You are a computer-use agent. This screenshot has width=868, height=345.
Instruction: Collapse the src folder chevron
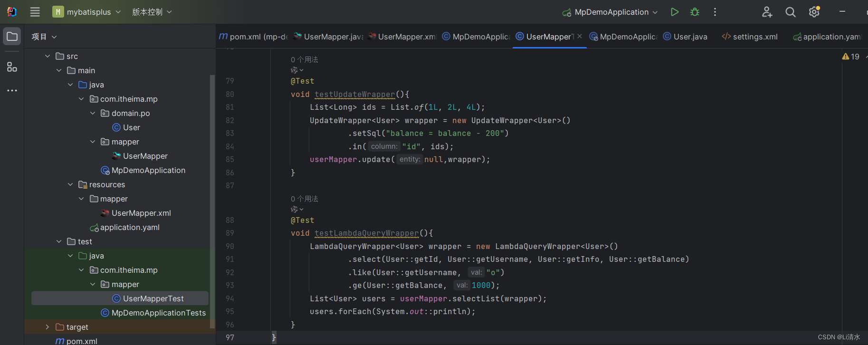pyautogui.click(x=48, y=56)
